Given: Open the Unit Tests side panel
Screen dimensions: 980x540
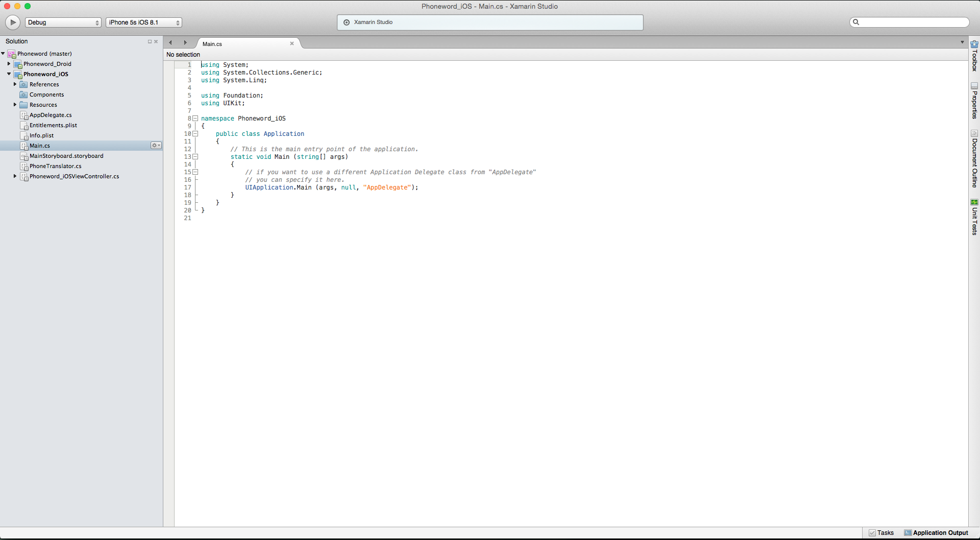Looking at the screenshot, I should (x=974, y=217).
